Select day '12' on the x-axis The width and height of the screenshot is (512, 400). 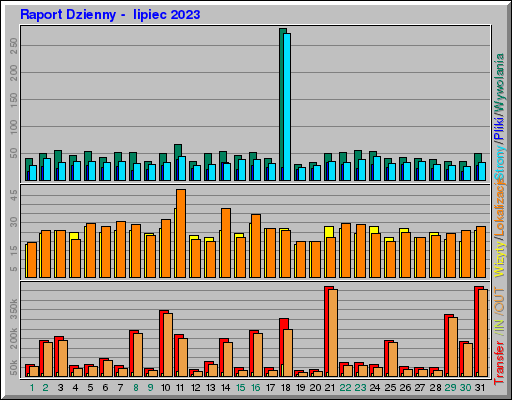[x=195, y=388]
